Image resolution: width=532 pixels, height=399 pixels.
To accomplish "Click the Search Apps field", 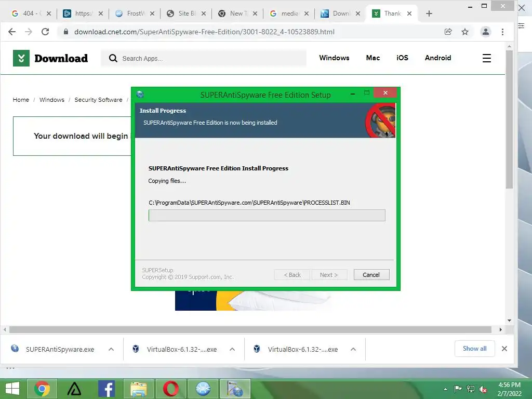I will coord(204,58).
